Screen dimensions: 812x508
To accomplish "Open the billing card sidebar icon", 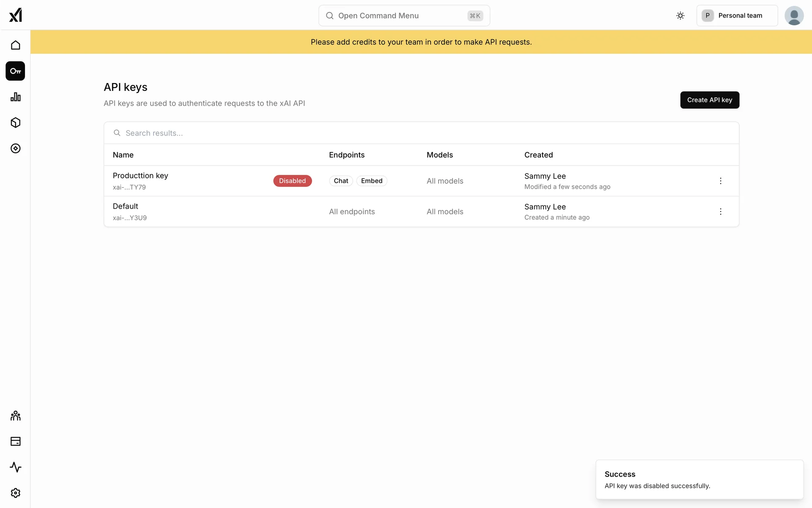I will tap(16, 442).
